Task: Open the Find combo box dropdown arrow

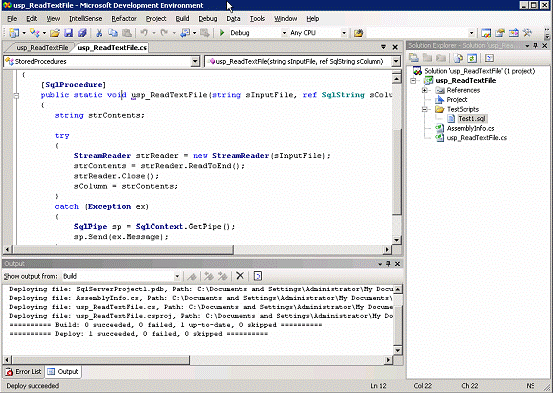Action: pos(471,33)
